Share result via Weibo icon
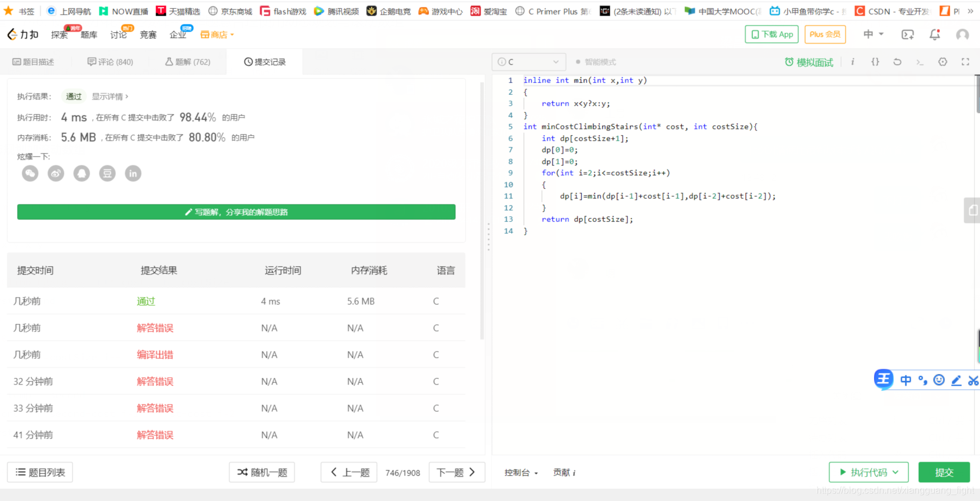 point(56,173)
